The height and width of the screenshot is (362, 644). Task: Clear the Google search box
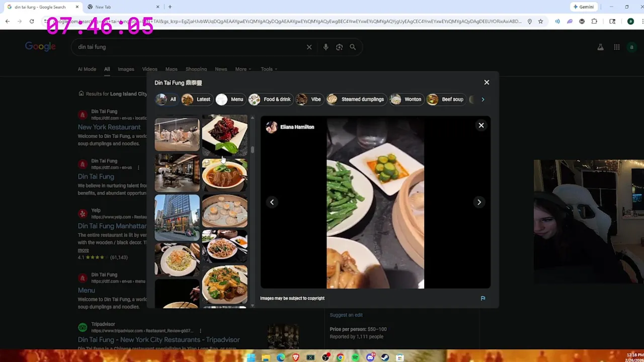(309, 47)
